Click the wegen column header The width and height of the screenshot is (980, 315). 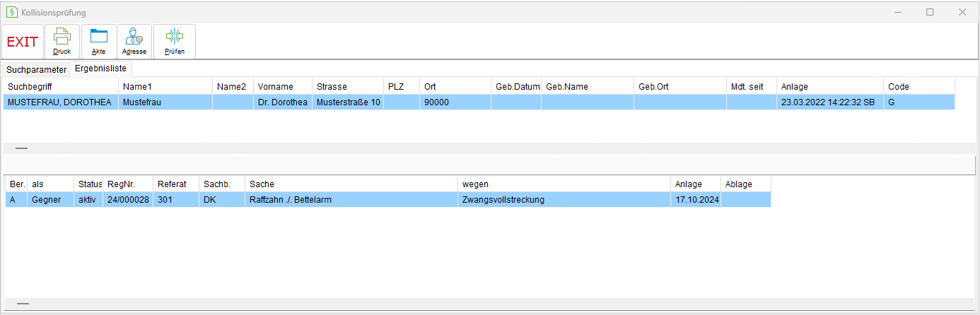tap(564, 184)
